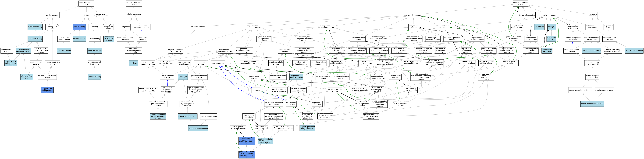Click the 'histone binding' node
The width and height of the screenshot is (644, 159).
coord(79,39)
